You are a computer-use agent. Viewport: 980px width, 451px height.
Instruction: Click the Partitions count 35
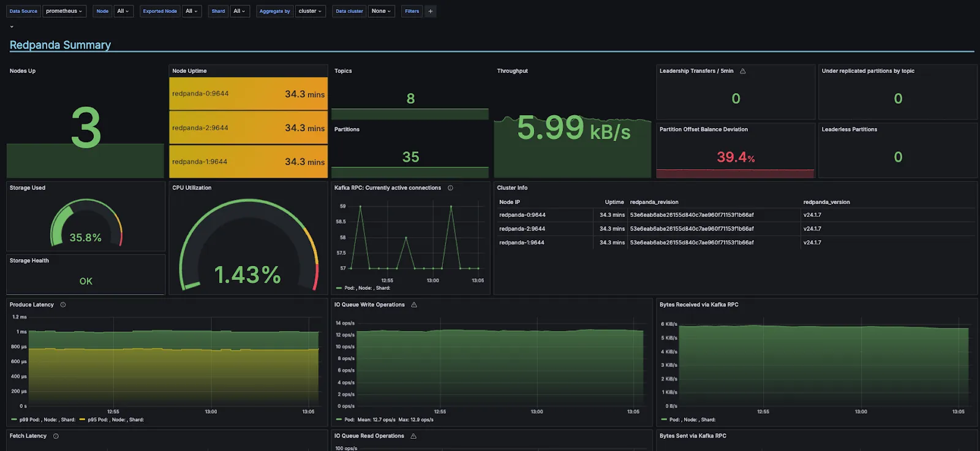pos(410,157)
